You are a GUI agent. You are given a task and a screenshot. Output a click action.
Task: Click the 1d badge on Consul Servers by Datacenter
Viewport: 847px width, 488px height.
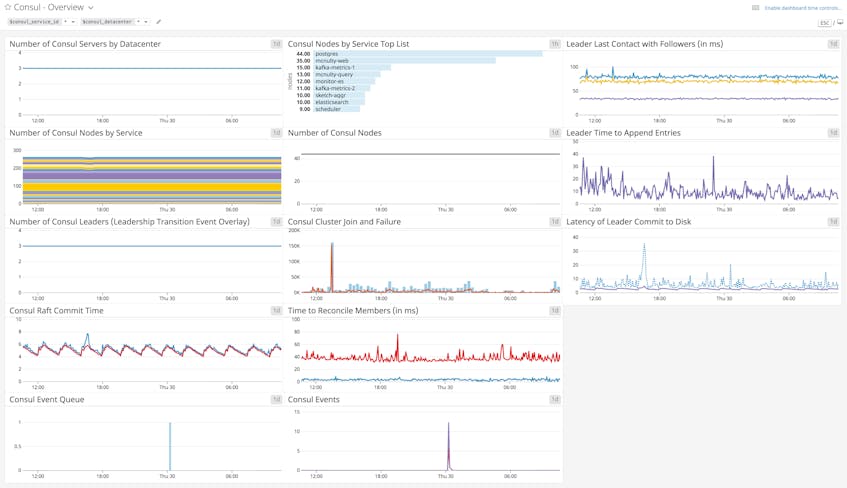276,44
